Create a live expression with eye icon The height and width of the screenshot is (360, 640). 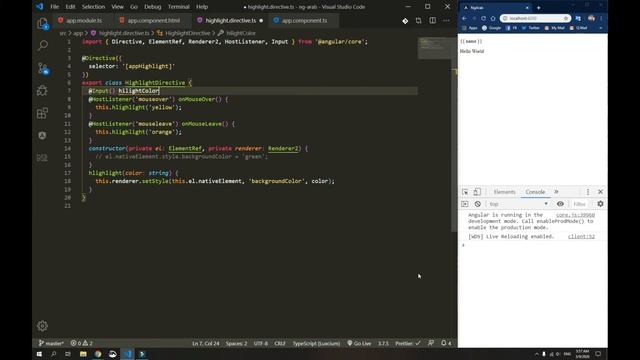pyautogui.click(x=560, y=204)
